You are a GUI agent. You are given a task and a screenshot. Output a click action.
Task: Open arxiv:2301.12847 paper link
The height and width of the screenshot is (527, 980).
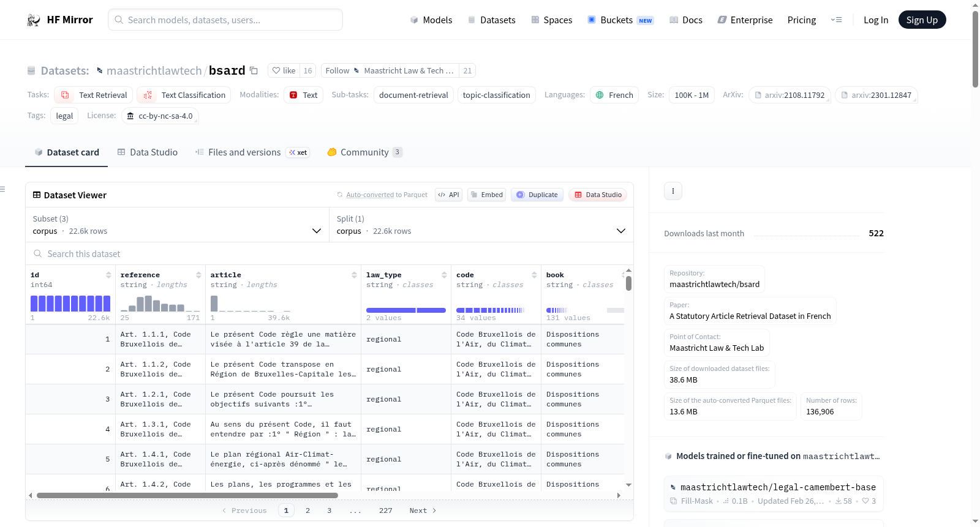[876, 95]
